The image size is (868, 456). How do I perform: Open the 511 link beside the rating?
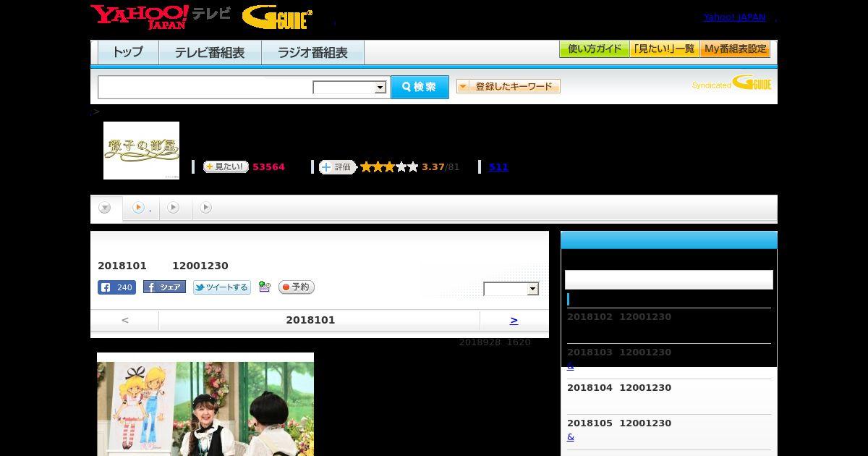click(498, 167)
